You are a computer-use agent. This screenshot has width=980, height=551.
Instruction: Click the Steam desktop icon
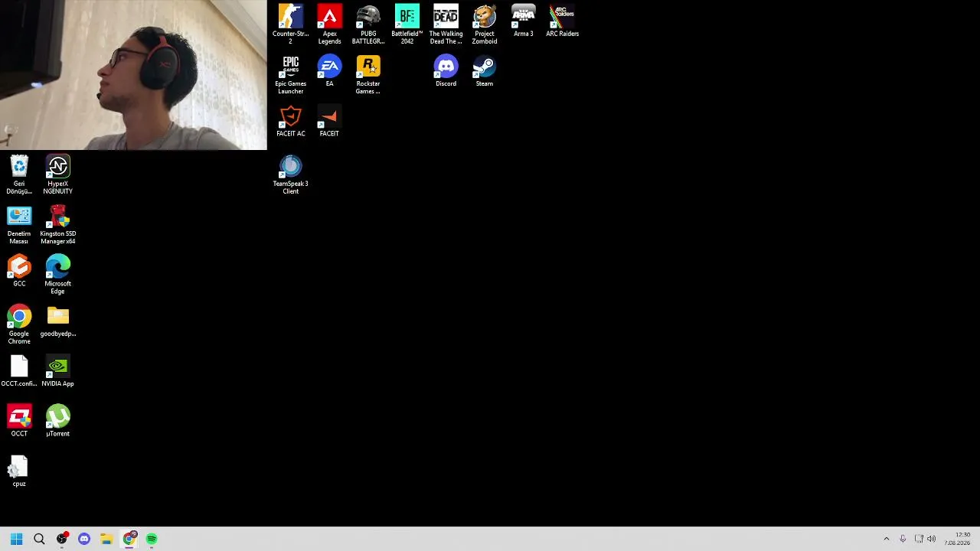click(x=484, y=71)
